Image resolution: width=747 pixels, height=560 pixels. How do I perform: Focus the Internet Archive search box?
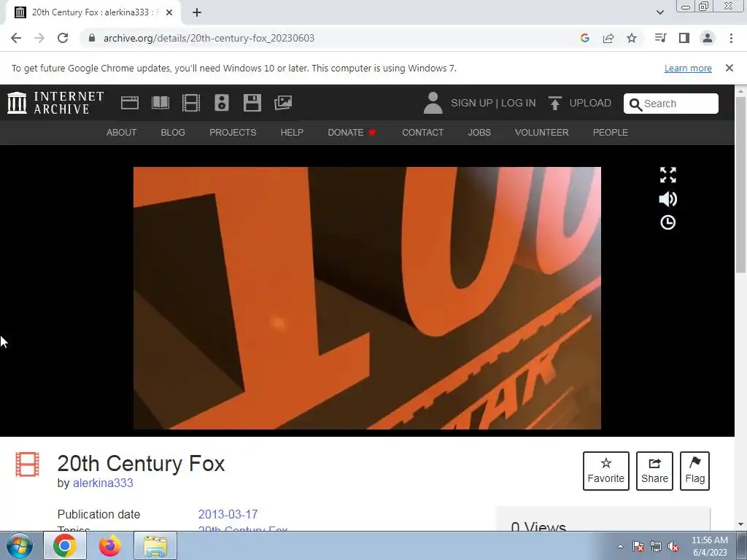(671, 104)
